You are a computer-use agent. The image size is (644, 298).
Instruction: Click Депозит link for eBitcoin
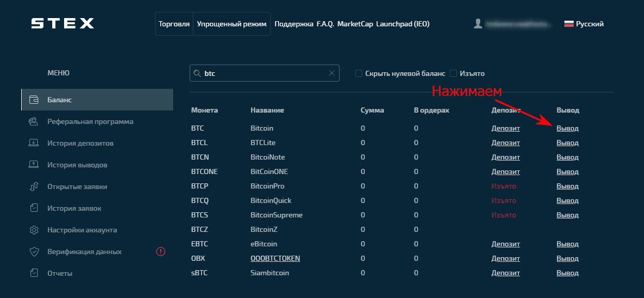[505, 244]
